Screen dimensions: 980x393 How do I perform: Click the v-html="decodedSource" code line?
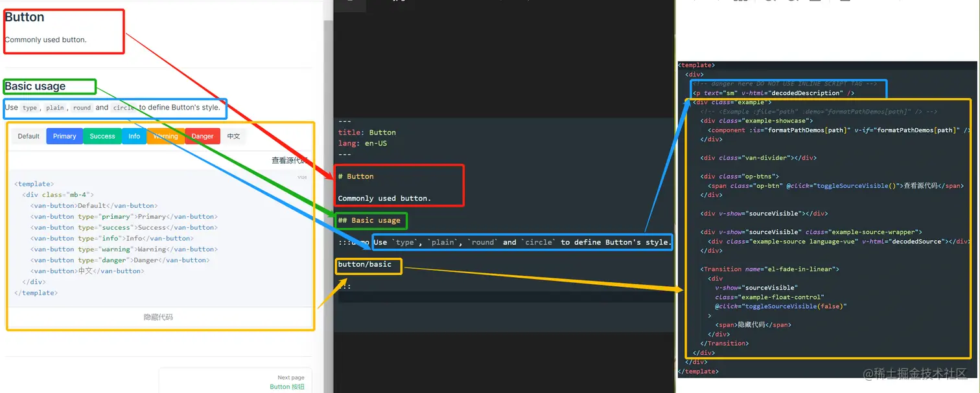[839, 241]
